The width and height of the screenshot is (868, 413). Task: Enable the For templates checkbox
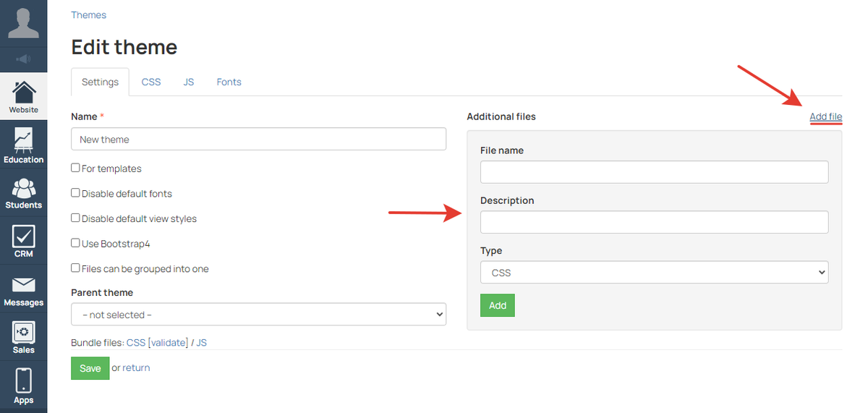point(75,168)
